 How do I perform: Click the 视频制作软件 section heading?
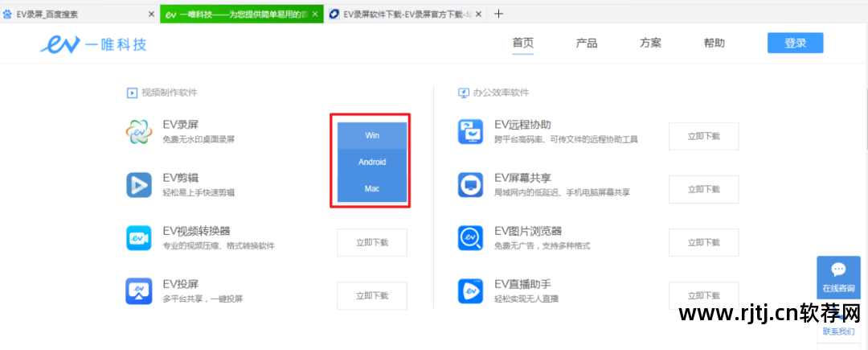click(170, 93)
